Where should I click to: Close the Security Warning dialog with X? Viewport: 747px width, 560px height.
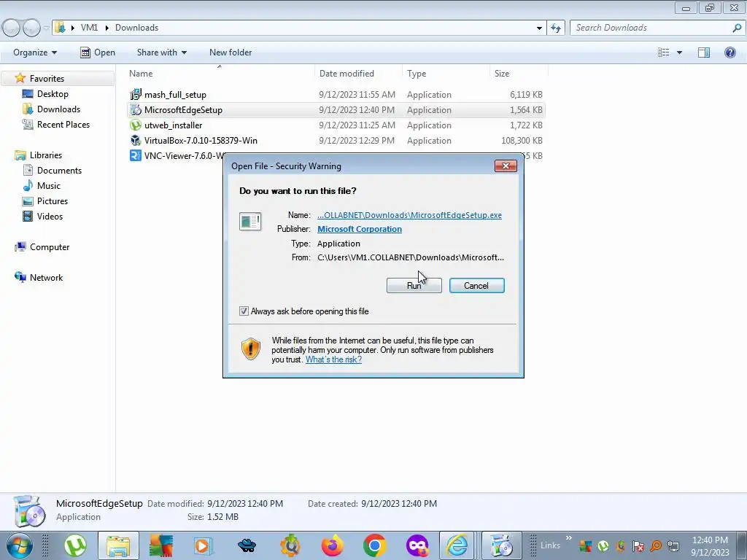click(x=506, y=166)
